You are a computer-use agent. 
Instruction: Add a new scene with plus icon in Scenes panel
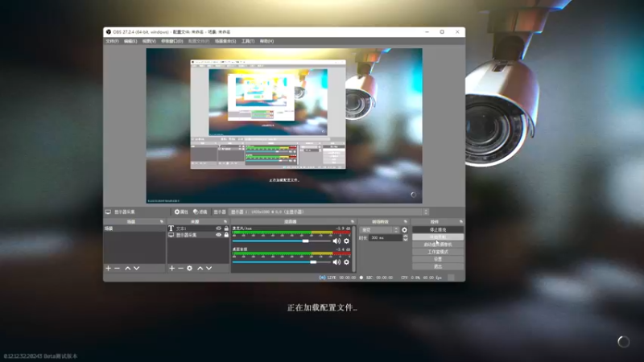[x=109, y=268]
